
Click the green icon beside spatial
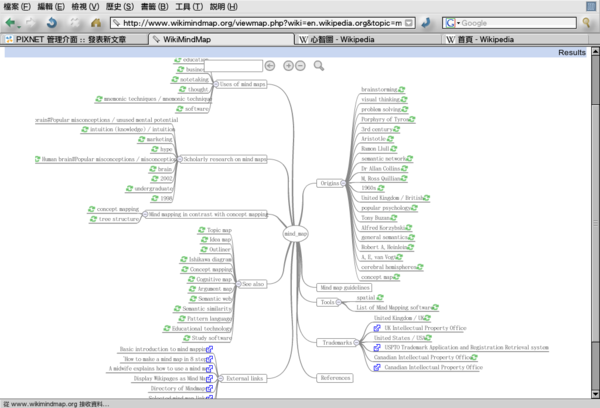[x=380, y=297]
